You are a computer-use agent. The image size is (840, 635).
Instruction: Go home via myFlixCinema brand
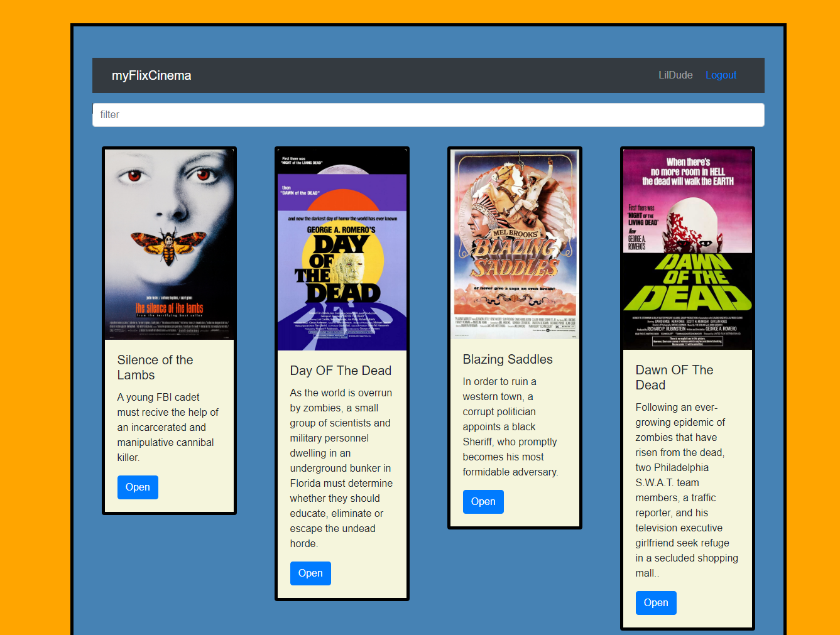tap(151, 75)
